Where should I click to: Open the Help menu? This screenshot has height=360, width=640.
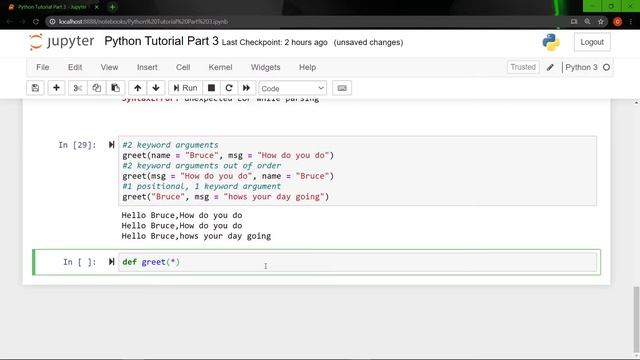307,67
